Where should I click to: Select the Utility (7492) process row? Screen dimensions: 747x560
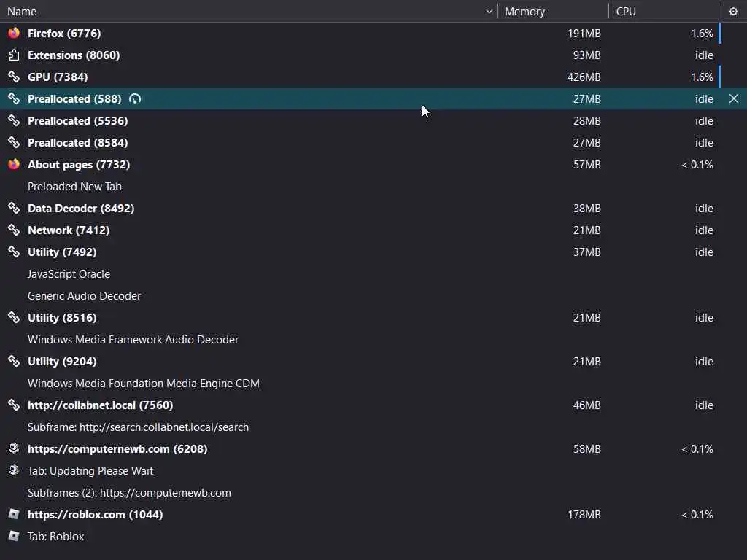click(x=373, y=252)
